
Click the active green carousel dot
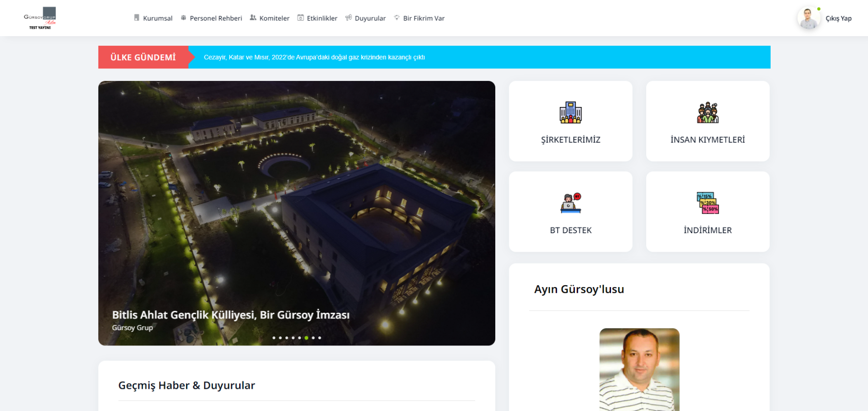pyautogui.click(x=306, y=338)
